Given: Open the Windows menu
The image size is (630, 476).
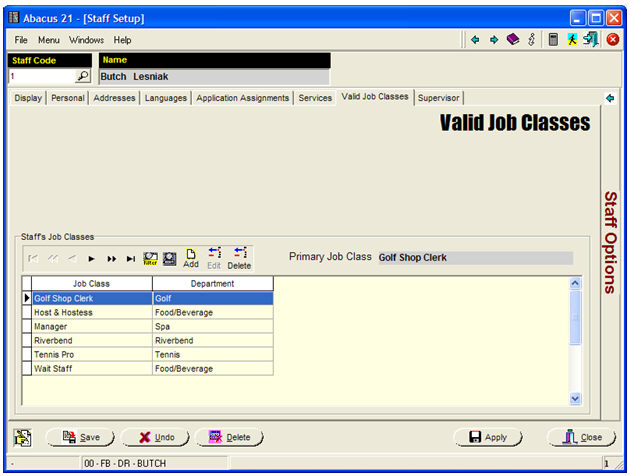Looking at the screenshot, I should (x=86, y=40).
